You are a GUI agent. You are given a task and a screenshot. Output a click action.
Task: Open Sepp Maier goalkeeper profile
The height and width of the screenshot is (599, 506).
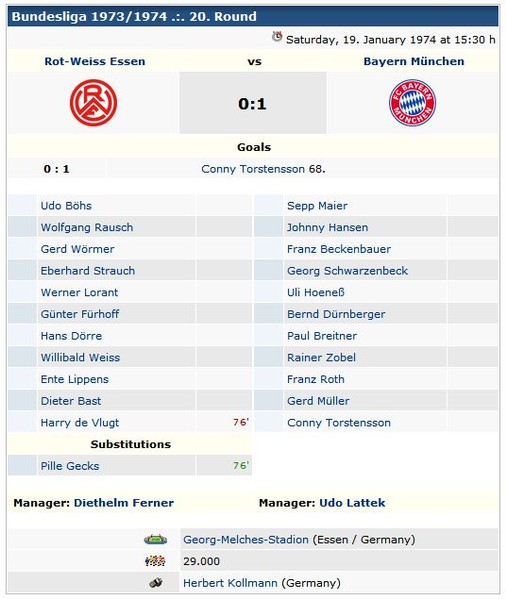tap(317, 206)
